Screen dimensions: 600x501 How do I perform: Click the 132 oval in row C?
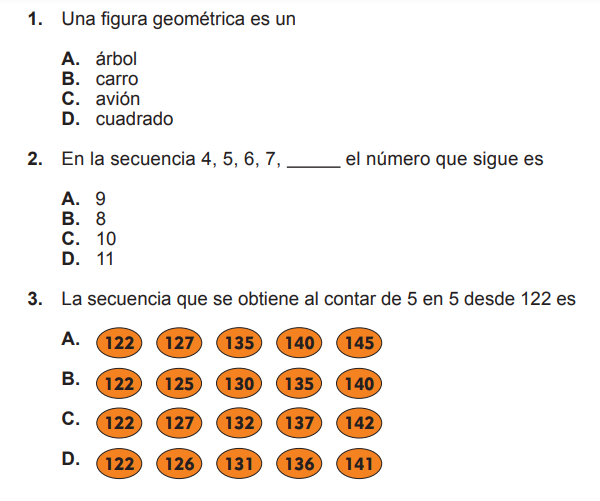(x=239, y=423)
